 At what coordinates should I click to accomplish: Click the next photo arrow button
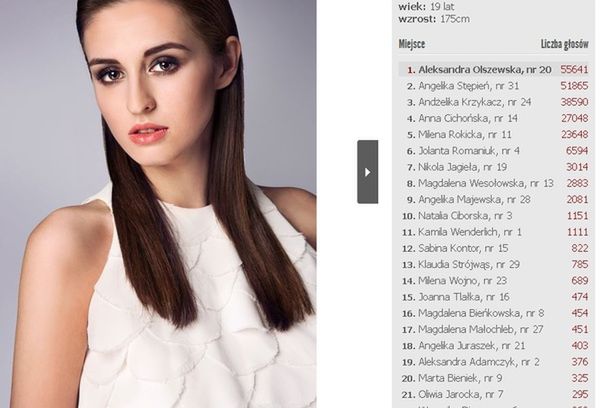(x=367, y=172)
